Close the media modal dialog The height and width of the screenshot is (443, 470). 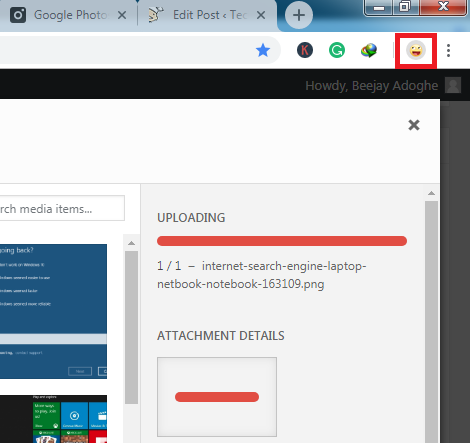pos(414,125)
